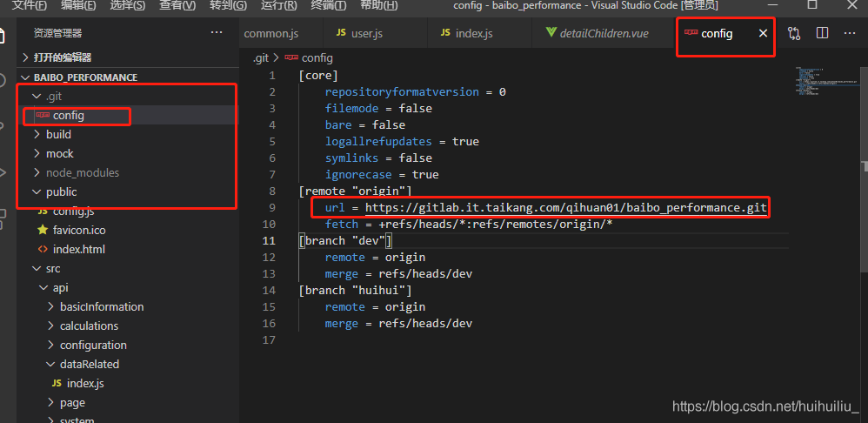868x423 pixels.
Task: Open config file in the explorer tree
Action: pyautogui.click(x=129, y=116)
